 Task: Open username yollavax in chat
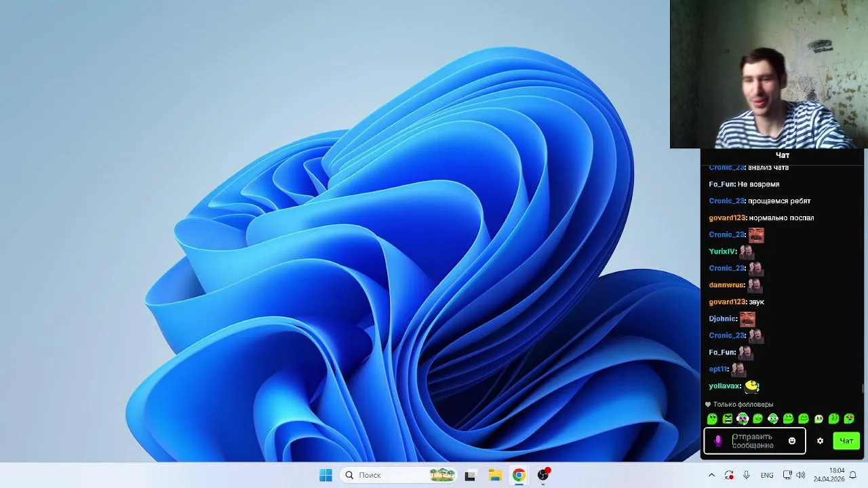tap(725, 386)
